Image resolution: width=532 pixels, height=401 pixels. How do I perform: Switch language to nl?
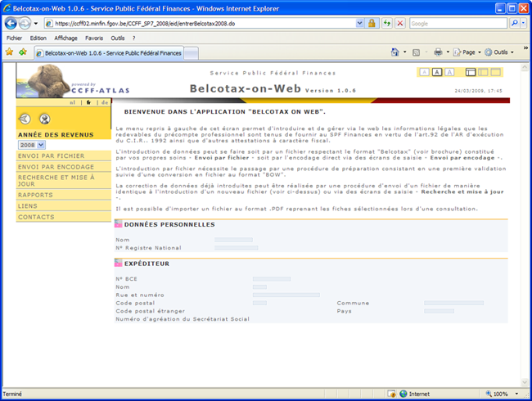point(73,102)
